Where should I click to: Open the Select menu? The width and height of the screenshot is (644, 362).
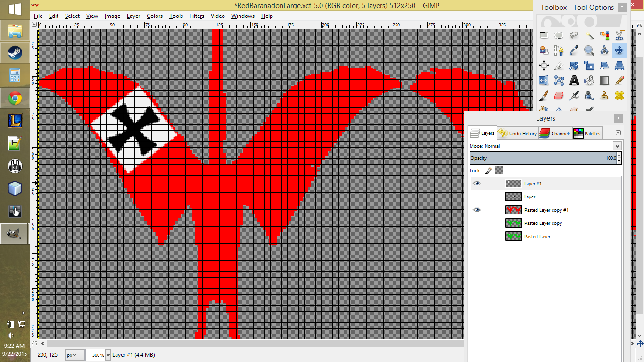[72, 16]
